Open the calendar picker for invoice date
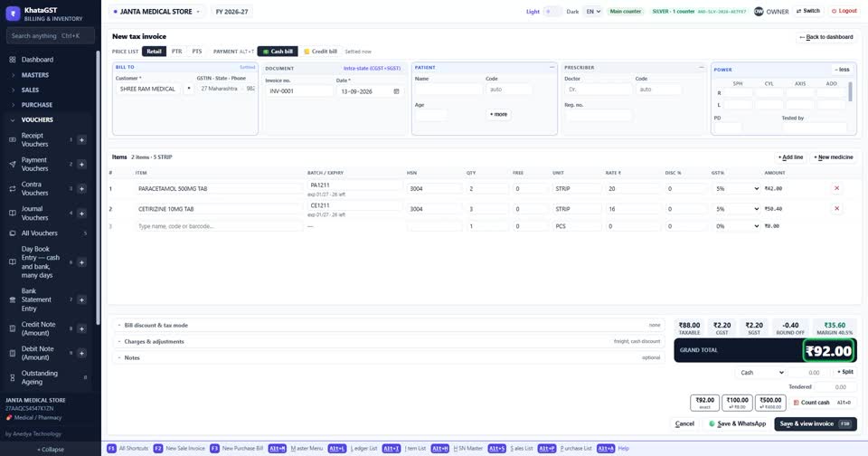 [396, 91]
